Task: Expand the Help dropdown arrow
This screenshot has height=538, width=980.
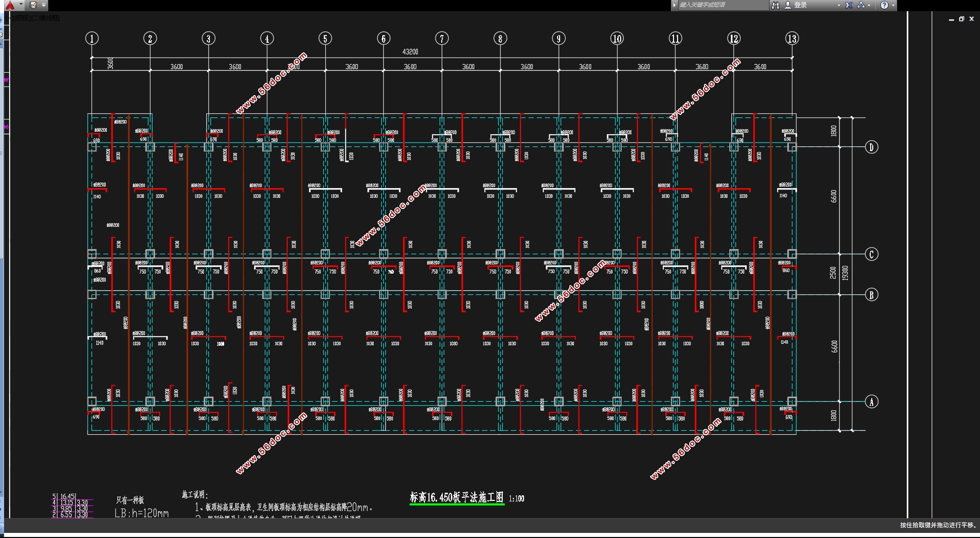Action: (893, 5)
